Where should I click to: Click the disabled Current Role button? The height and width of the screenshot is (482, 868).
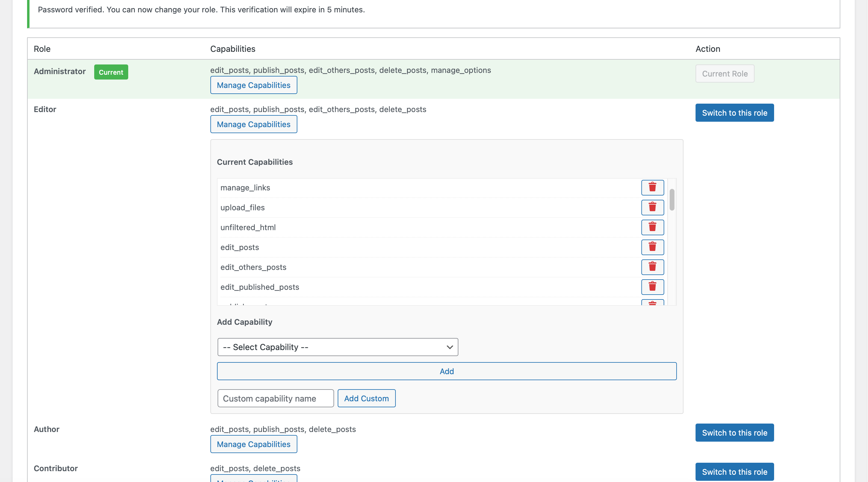point(724,74)
